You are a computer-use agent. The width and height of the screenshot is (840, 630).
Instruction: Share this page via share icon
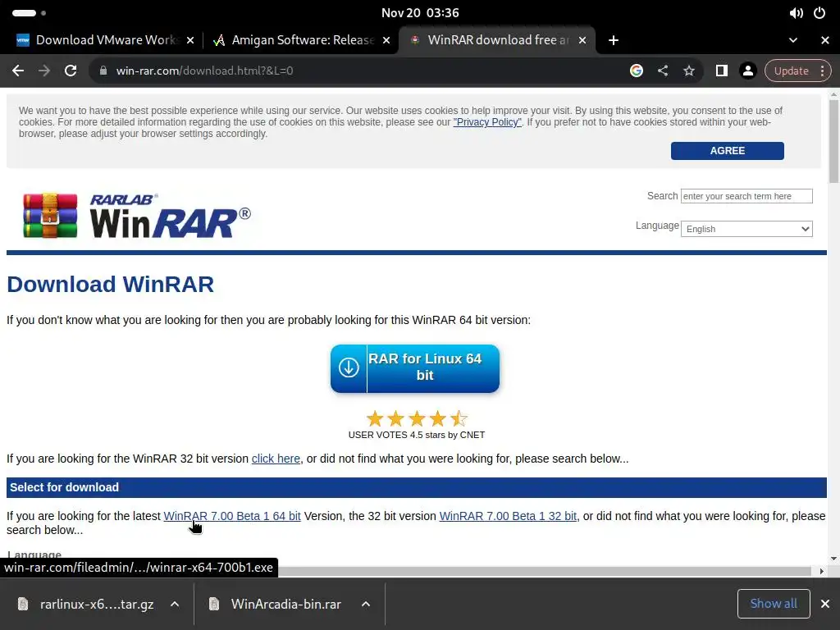[663, 71]
